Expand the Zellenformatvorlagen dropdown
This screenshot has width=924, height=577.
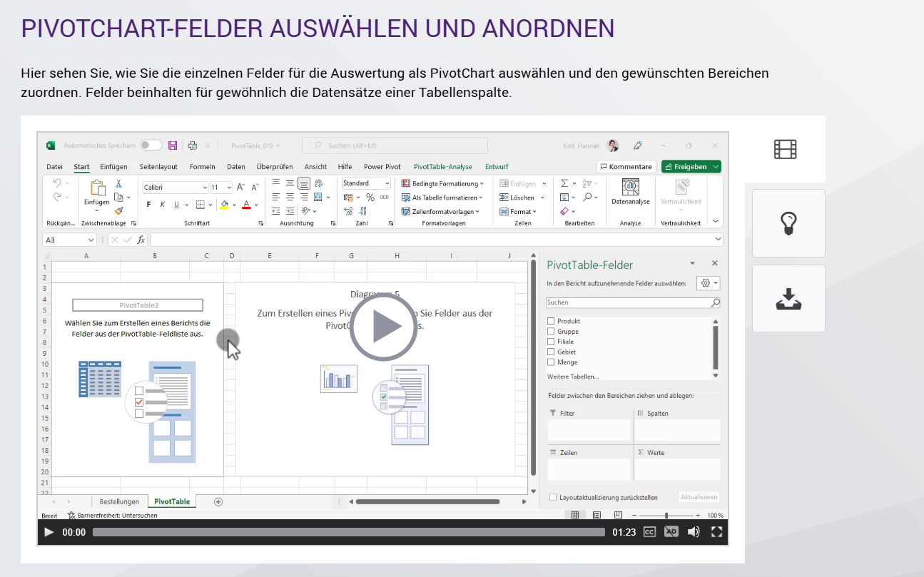pos(441,211)
